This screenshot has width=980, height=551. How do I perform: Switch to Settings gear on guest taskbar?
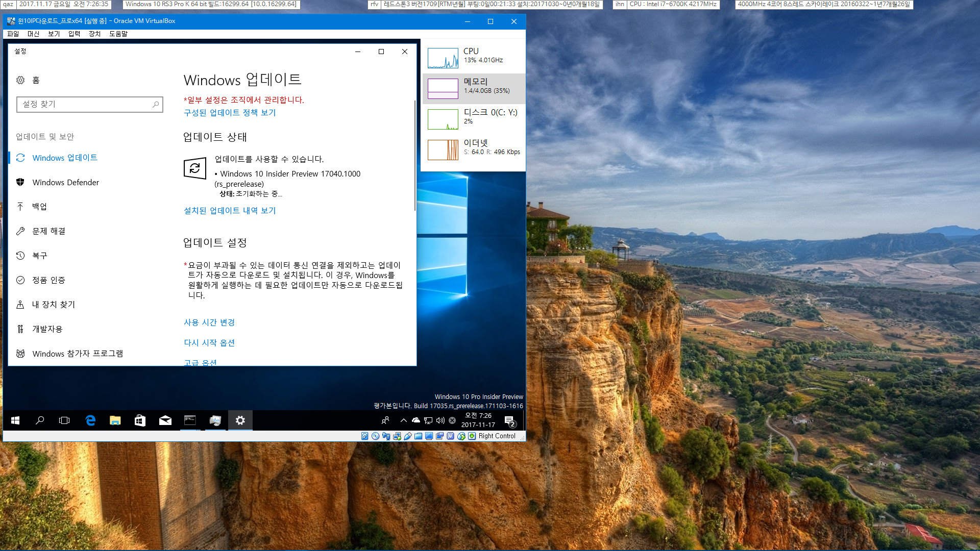tap(240, 420)
